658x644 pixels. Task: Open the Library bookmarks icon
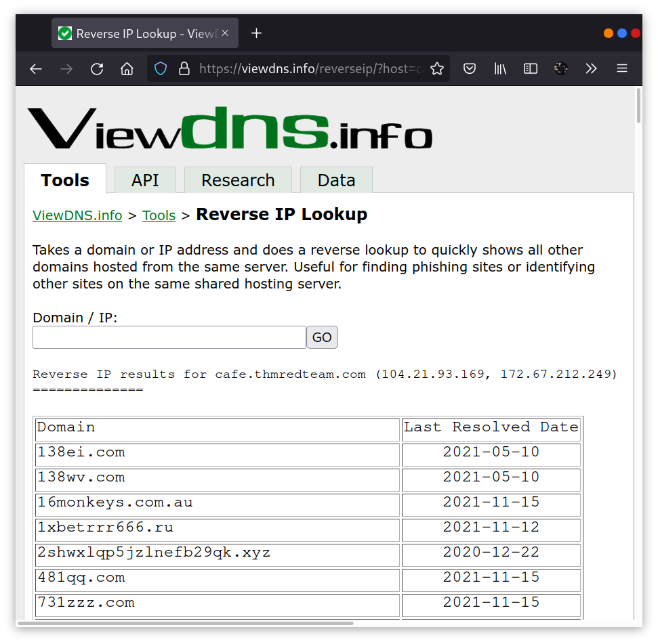click(x=500, y=68)
